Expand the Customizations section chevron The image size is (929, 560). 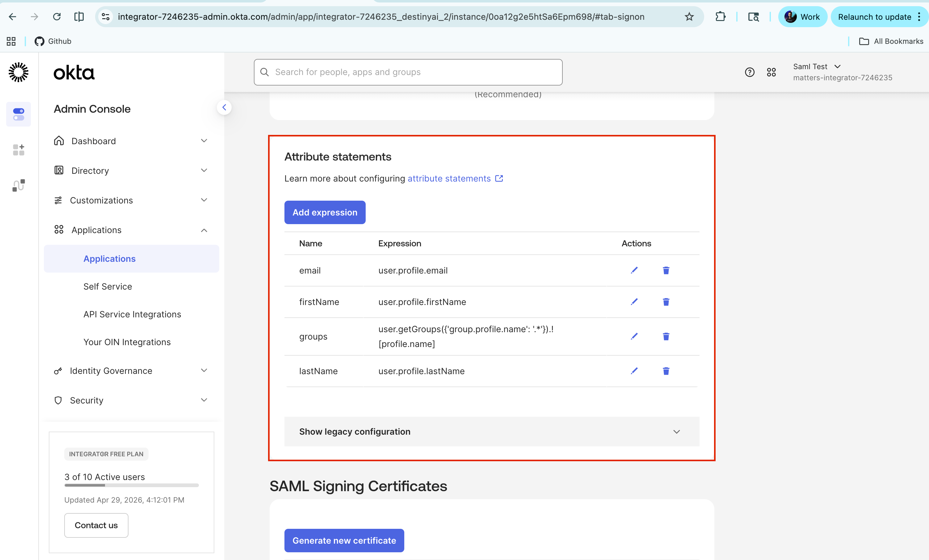[204, 200]
